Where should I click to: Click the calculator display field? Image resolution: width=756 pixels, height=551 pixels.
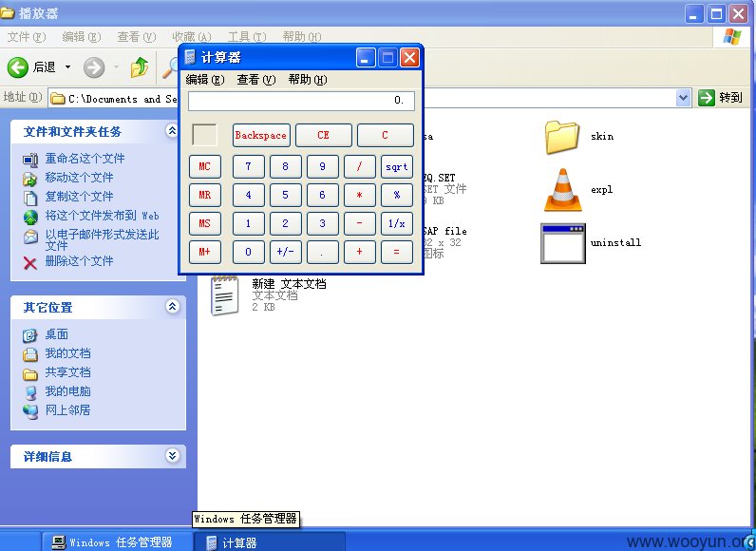301,102
